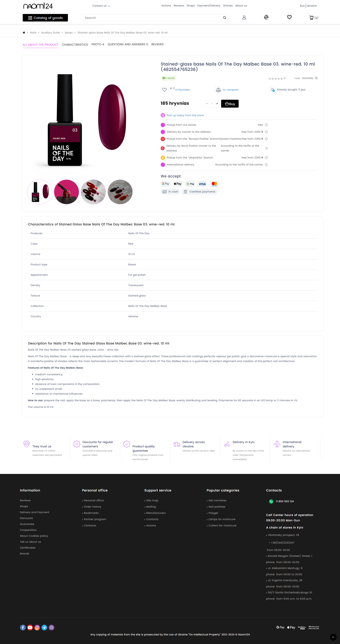This screenshot has height=644, width=340.
Task: Open the Telegram social icon in footer
Action: 45,627
